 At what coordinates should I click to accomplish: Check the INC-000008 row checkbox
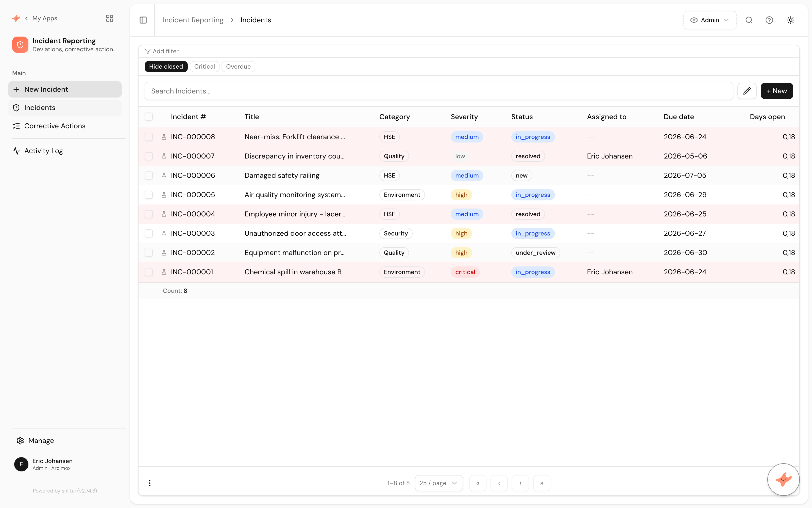pyautogui.click(x=149, y=137)
